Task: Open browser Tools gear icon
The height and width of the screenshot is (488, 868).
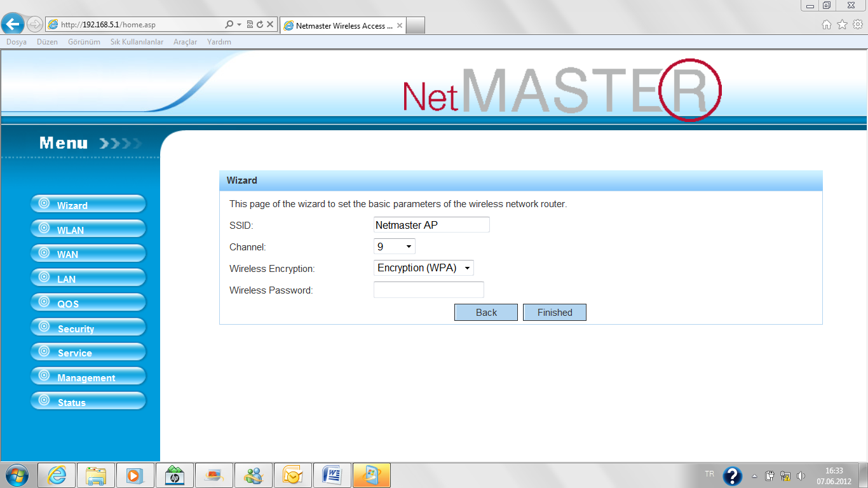Action: click(857, 24)
